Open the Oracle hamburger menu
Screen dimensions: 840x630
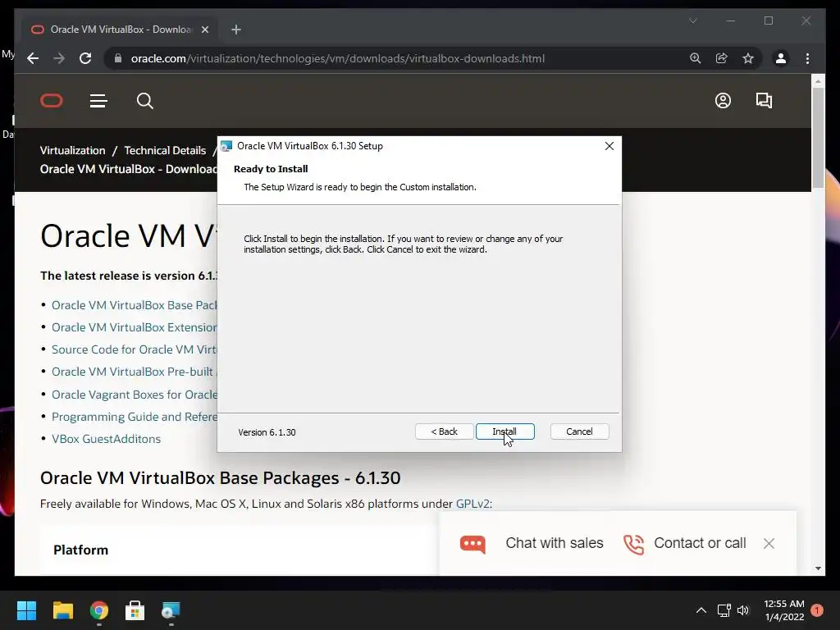click(x=98, y=101)
